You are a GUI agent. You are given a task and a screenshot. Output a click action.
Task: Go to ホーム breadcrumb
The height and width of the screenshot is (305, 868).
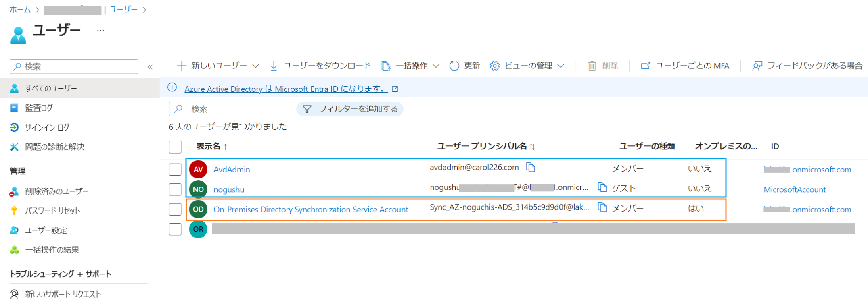coord(20,10)
